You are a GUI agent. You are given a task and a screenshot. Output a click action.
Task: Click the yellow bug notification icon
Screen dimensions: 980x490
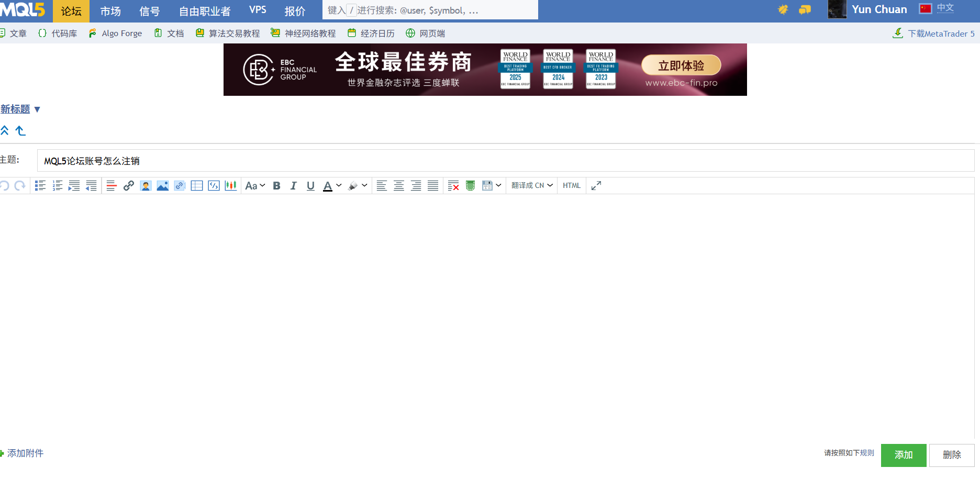click(x=783, y=9)
